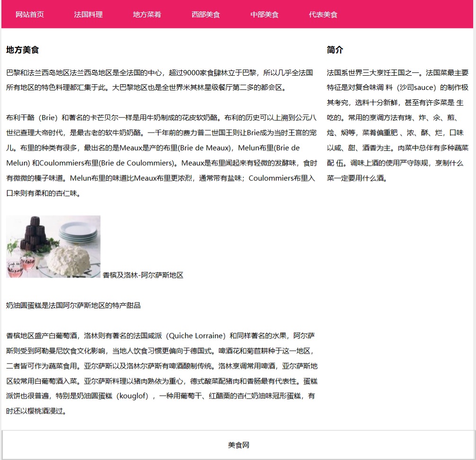Click the cake and plates photo
This screenshot has height=460, width=476.
tap(53, 247)
